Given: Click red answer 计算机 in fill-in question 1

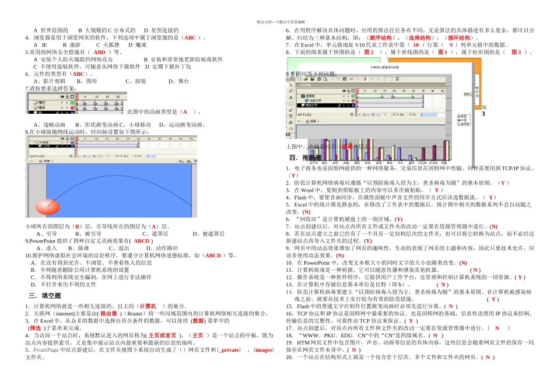Looking at the screenshot, I should coord(148,306).
